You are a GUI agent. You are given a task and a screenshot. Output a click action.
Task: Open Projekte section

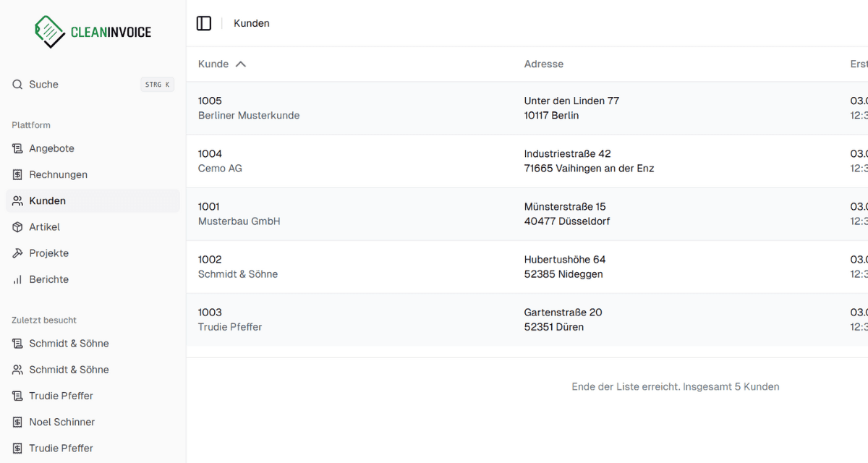pos(93,253)
